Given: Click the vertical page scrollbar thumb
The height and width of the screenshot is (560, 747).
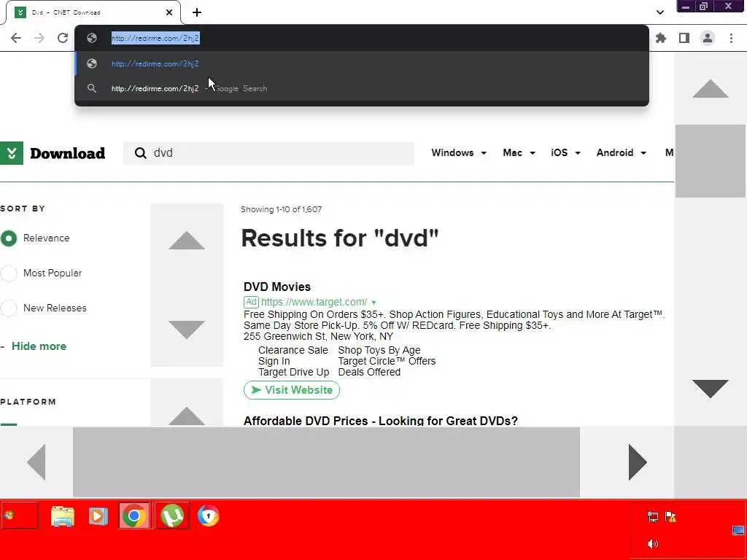Looking at the screenshot, I should click(x=710, y=161).
